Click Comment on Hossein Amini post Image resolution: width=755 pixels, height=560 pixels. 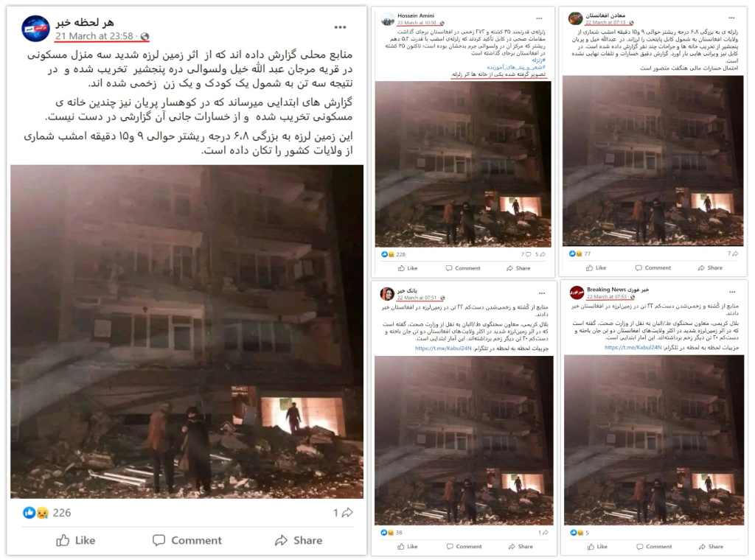pos(463,268)
